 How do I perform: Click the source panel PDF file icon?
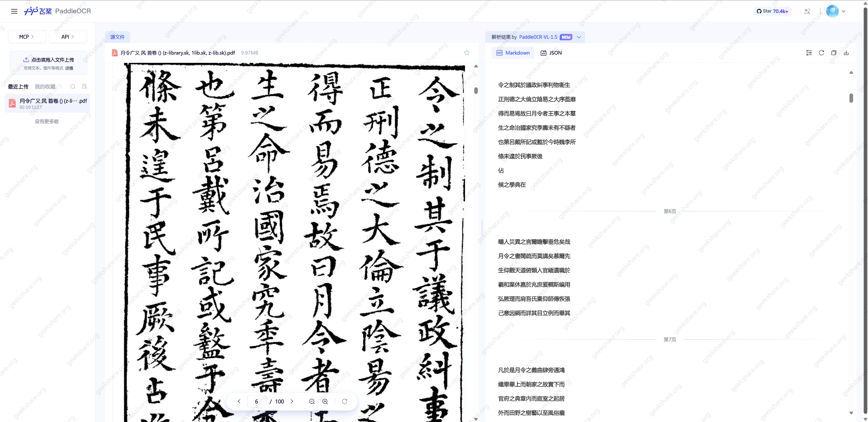[x=115, y=53]
